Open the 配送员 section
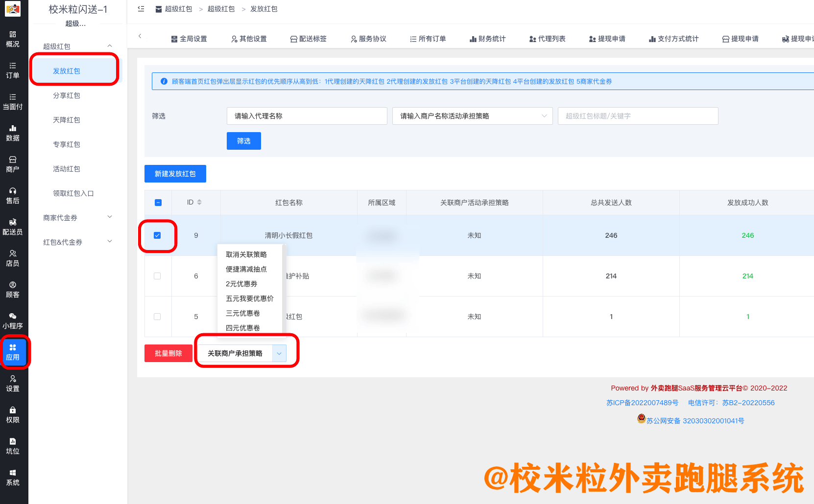The image size is (814, 504). pos(13,227)
